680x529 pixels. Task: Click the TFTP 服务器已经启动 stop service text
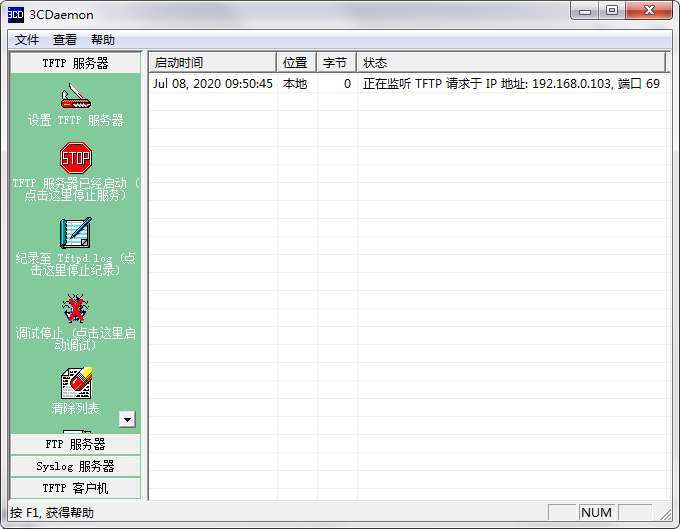[75, 189]
